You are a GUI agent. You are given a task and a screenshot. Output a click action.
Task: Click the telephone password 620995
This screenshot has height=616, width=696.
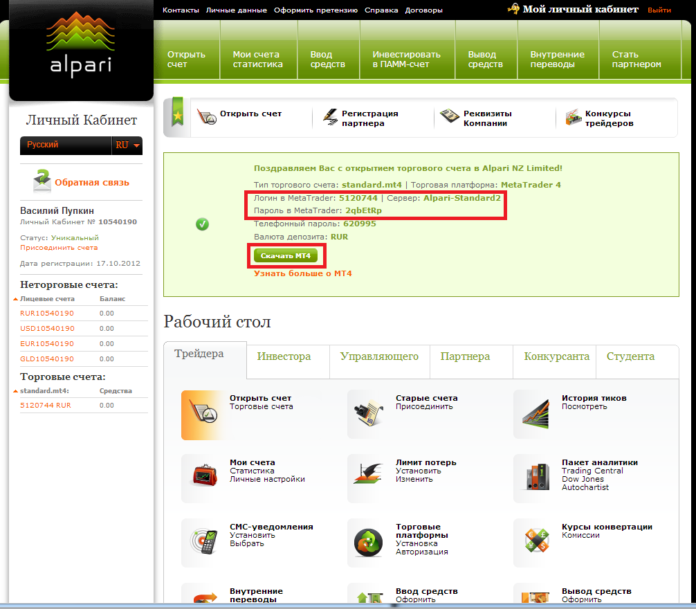(x=360, y=224)
